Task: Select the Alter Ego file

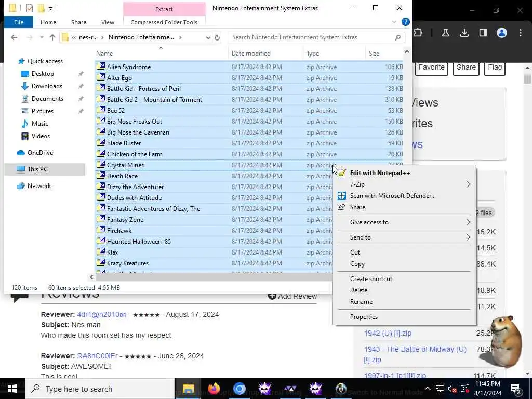Action: [119, 78]
